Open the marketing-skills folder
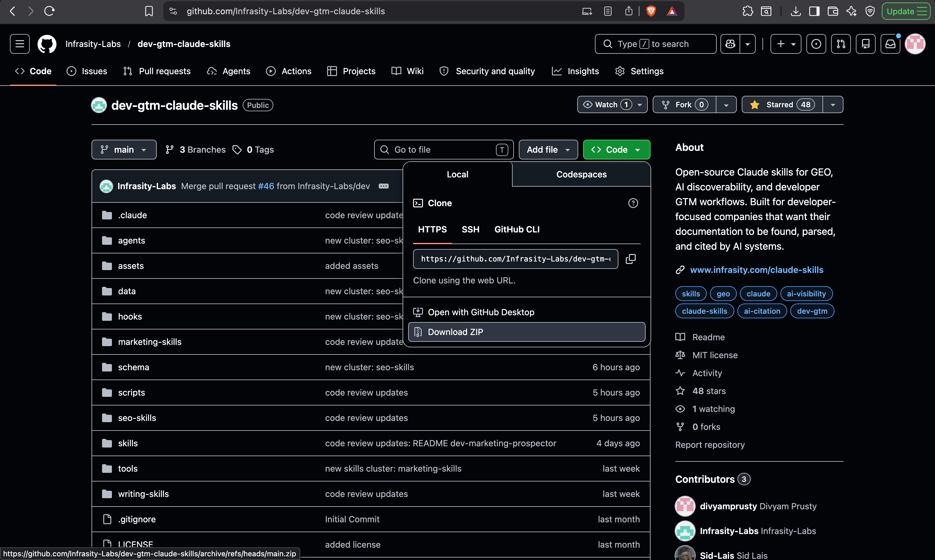935x560 pixels. (x=149, y=342)
